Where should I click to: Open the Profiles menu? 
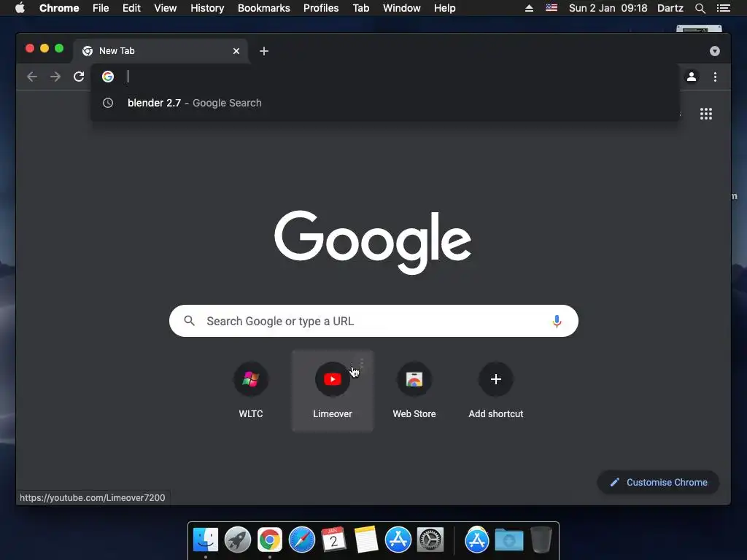[x=321, y=8]
